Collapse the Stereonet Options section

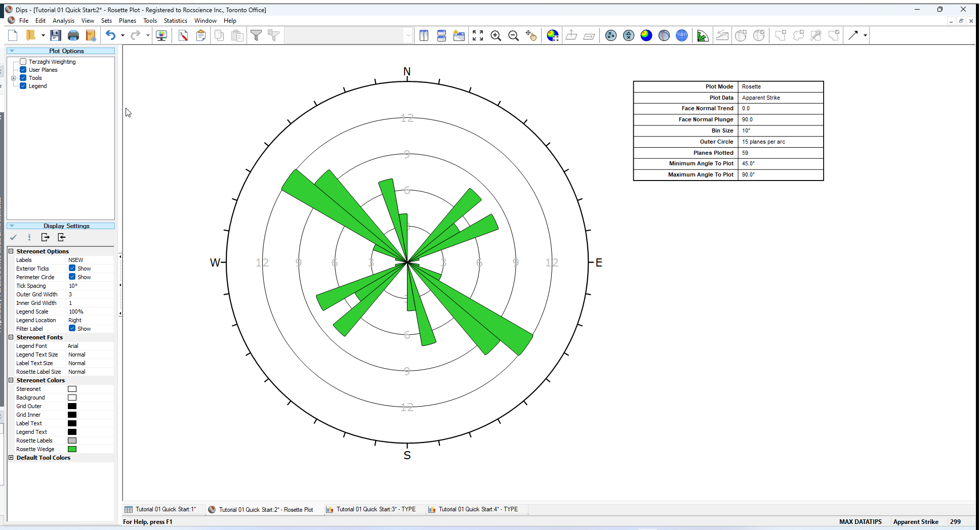click(x=11, y=251)
